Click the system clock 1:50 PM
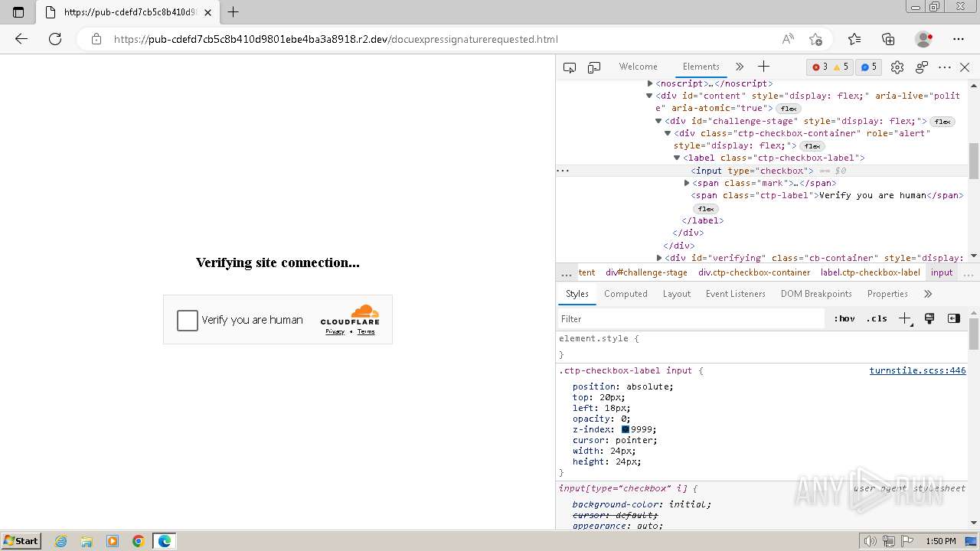 click(940, 541)
